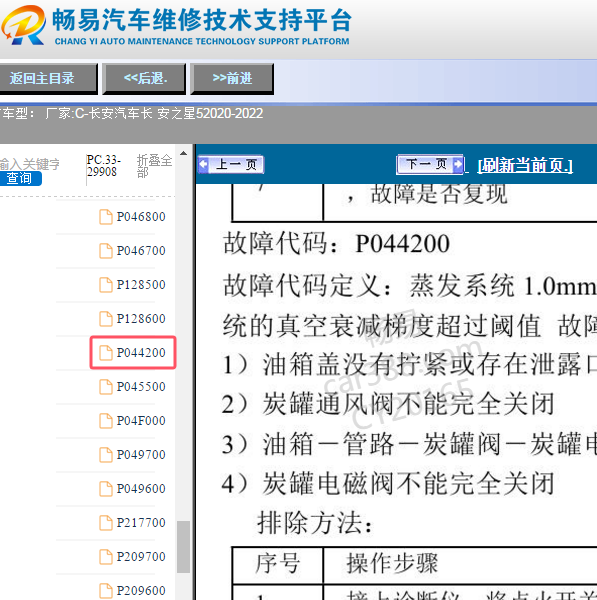Screen dimensions: 597x600
Task: Open P049600 in the fault code list
Action: (141, 489)
